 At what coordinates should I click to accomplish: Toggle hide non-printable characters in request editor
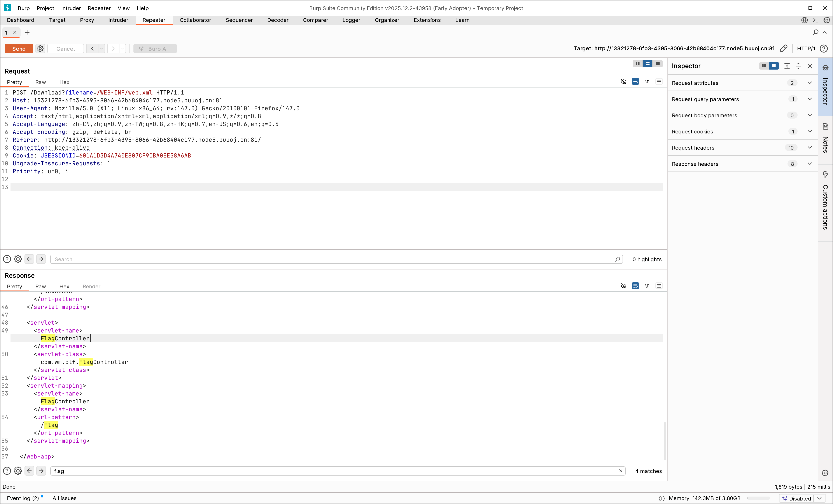pos(623,81)
